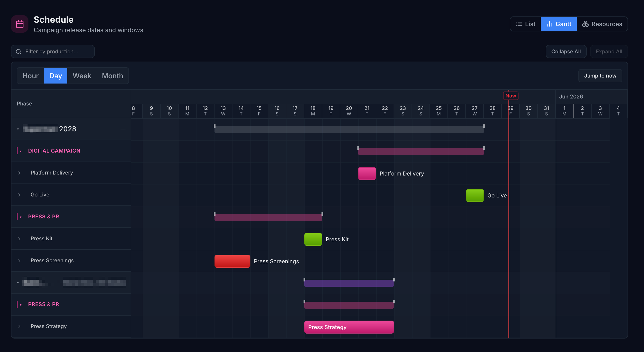This screenshot has width=644, height=352.
Task: Click the Press Screenings text beside red bar
Action: click(x=276, y=261)
